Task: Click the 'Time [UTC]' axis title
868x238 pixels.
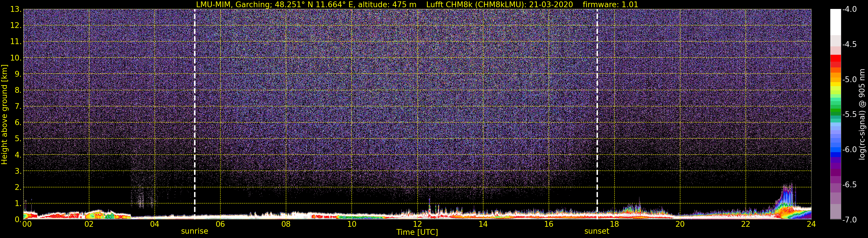Action: click(x=417, y=232)
